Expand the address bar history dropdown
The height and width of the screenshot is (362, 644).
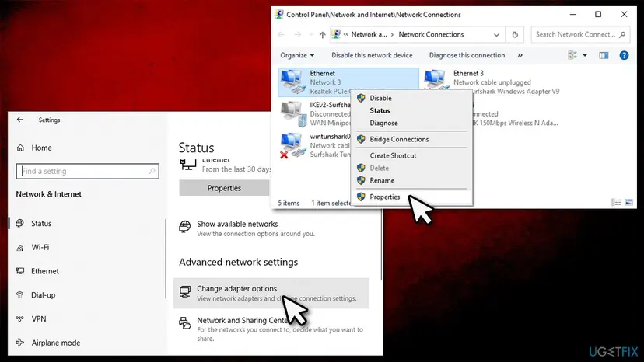[x=496, y=35]
